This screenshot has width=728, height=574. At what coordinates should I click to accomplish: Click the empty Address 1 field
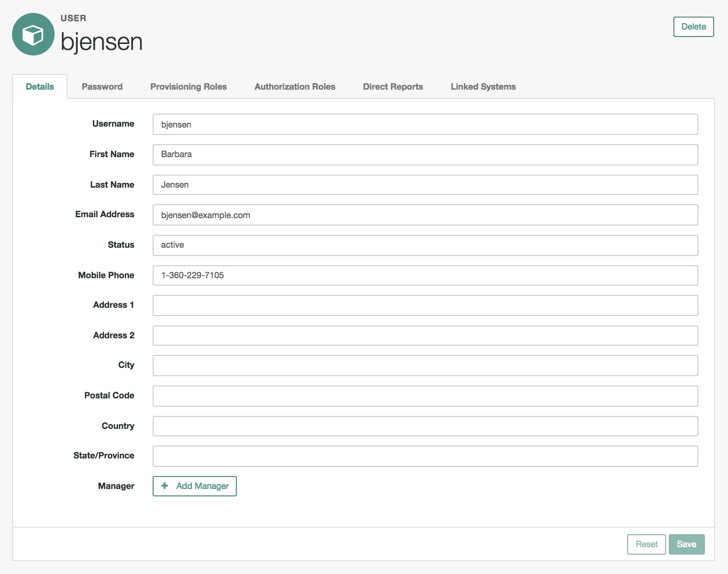pos(425,305)
